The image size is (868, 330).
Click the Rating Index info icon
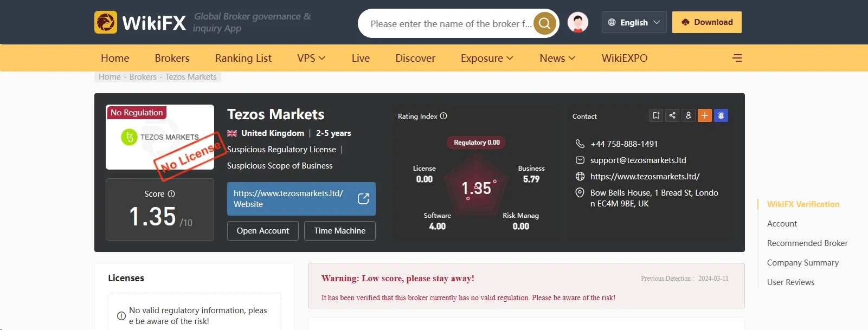click(x=443, y=116)
